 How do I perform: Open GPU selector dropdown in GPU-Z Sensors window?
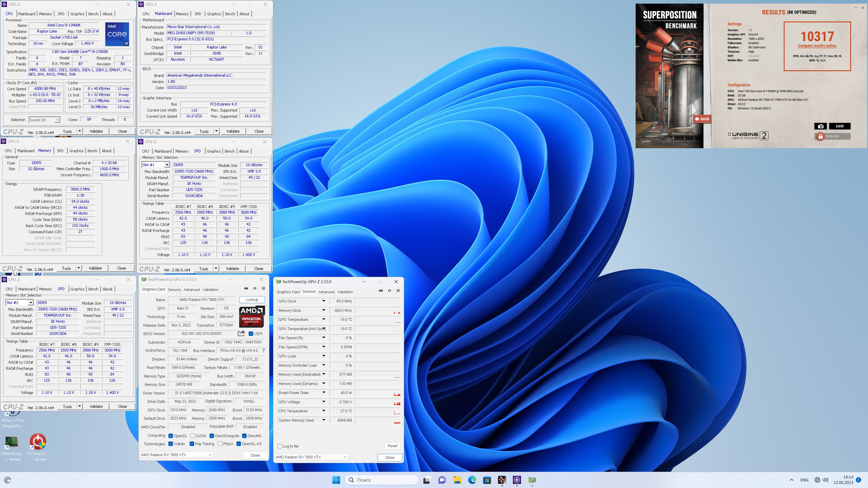(311, 457)
